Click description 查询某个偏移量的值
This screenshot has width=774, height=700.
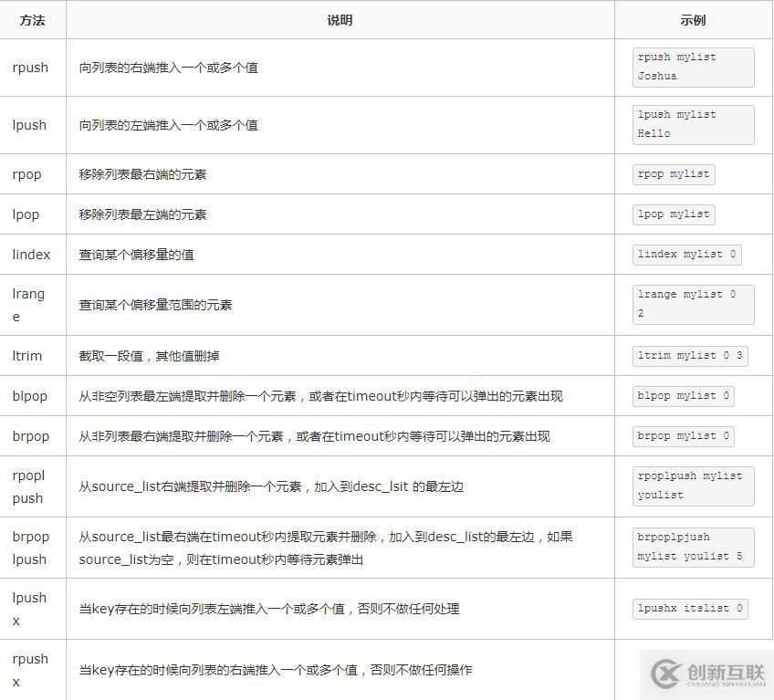point(136,255)
